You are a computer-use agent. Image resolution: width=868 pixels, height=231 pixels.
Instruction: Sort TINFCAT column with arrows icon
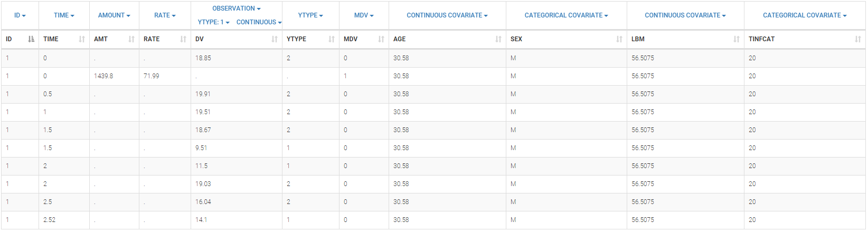coord(858,39)
